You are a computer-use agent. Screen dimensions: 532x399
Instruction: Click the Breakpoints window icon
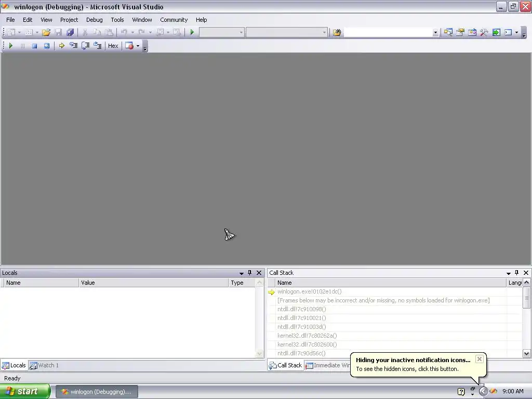(x=129, y=46)
